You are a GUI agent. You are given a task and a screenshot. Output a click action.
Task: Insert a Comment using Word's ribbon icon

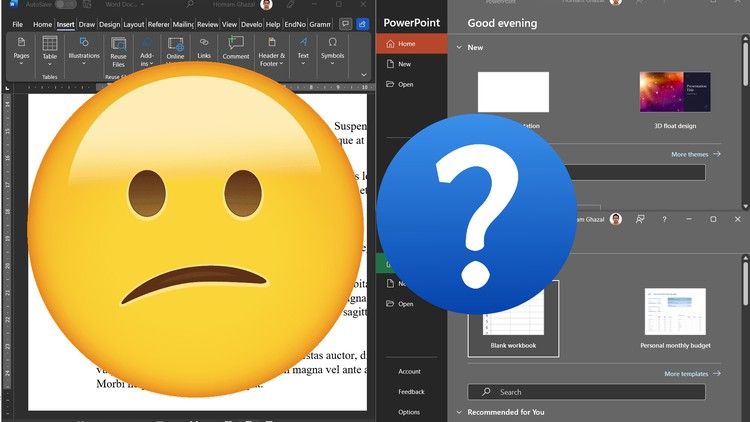[x=236, y=43]
